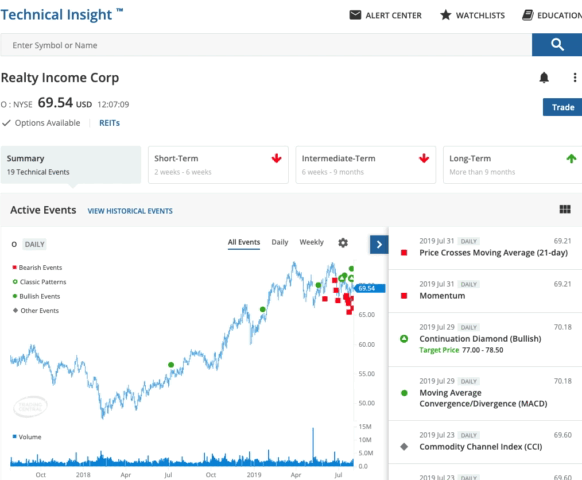Viewport: 582px width, 480px height.
Task: Toggle Classic Patterns legend item
Action: 39,282
